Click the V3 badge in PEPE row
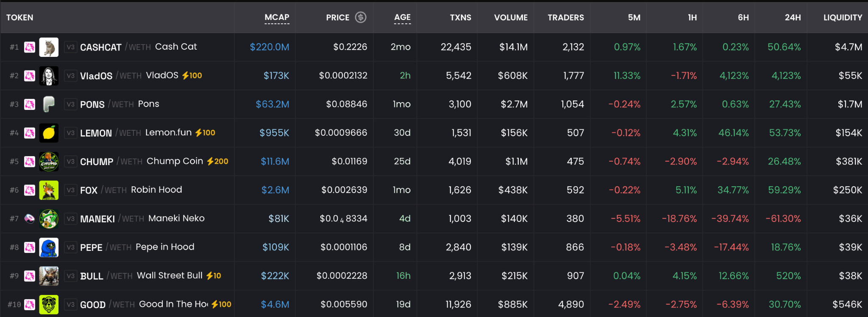Viewport: 868px width, 317px height. click(x=70, y=247)
